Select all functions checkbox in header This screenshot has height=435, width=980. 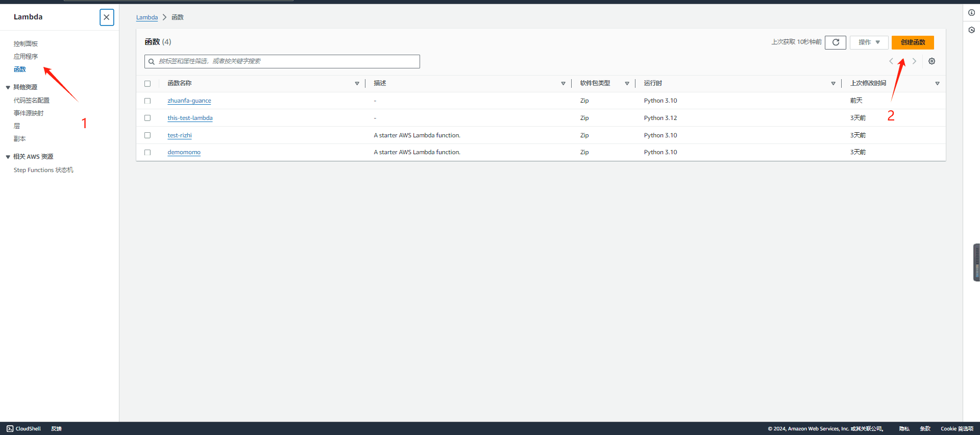pos(148,84)
